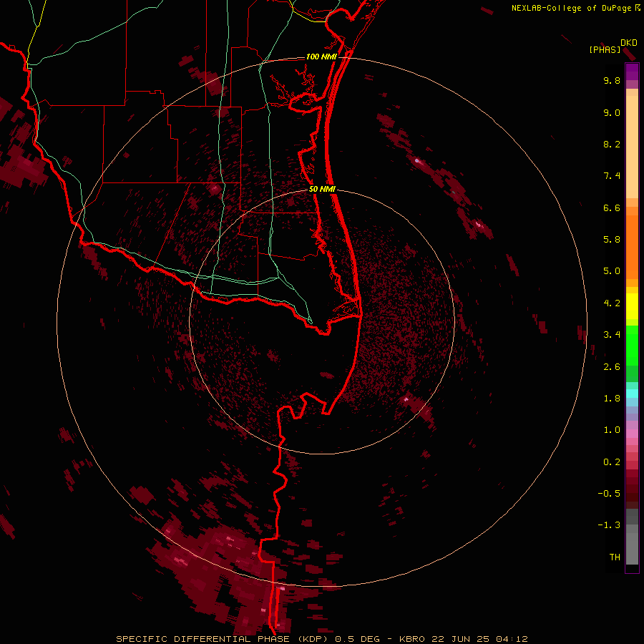Click the DKD [PHAS] legend title
644x644 pixels.
click(x=613, y=46)
